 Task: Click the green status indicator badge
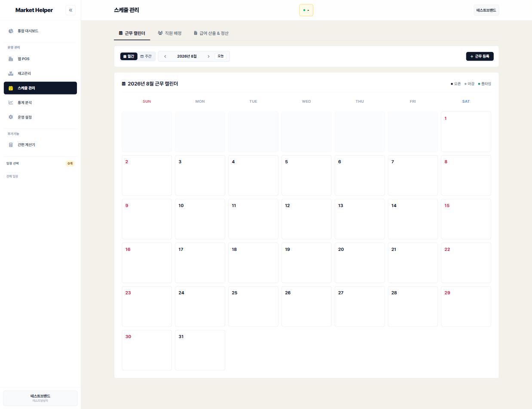coord(306,10)
